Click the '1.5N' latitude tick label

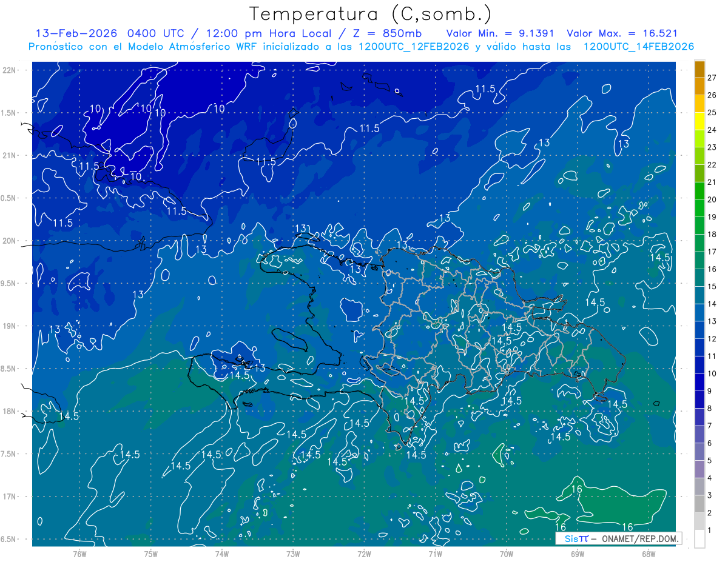coord(8,113)
